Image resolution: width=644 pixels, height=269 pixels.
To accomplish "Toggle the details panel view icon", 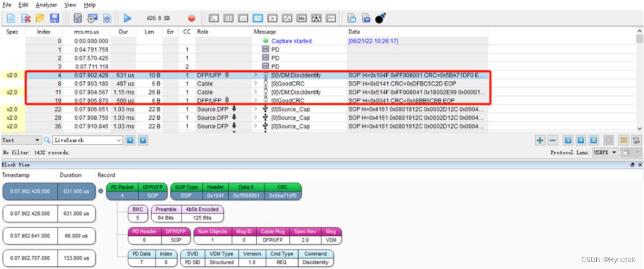I will 243,18.
